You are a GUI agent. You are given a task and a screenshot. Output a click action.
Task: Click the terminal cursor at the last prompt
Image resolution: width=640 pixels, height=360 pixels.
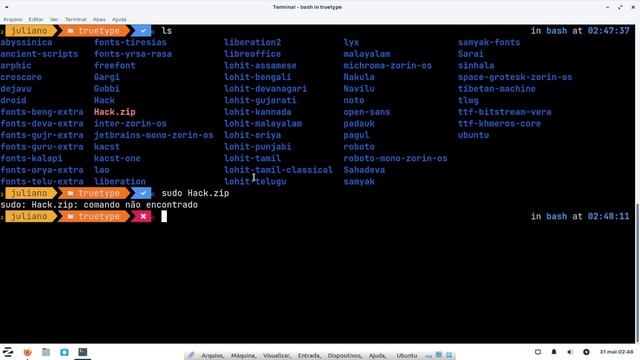point(164,216)
